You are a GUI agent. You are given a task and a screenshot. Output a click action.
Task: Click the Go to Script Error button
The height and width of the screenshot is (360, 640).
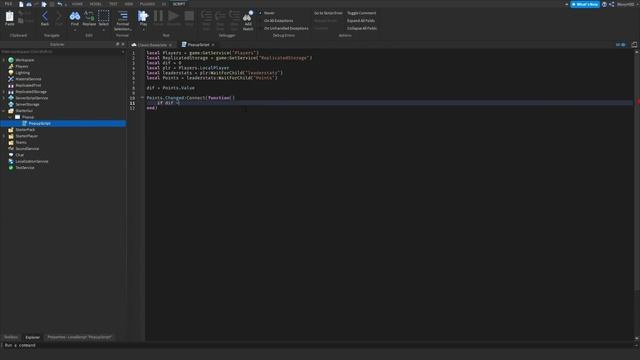[x=328, y=13]
